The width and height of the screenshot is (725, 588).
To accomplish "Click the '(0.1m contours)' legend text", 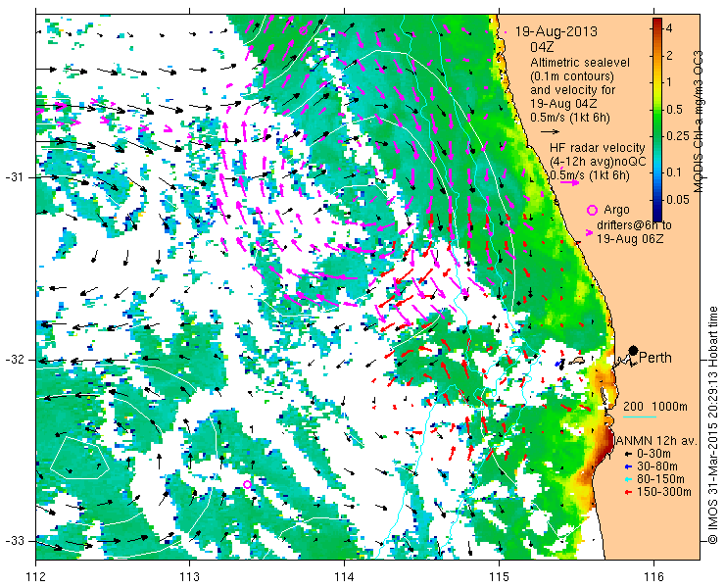I will tap(572, 75).
